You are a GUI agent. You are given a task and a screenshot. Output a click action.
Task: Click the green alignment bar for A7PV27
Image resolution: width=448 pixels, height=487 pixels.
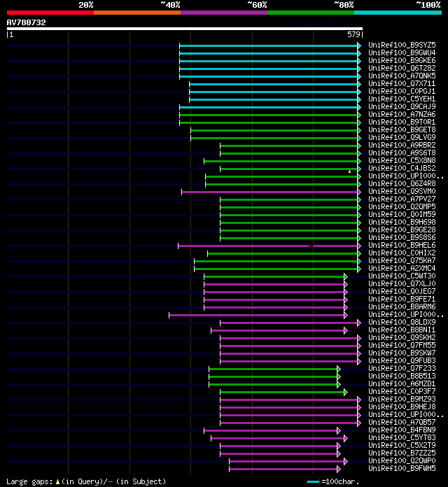pos(289,199)
